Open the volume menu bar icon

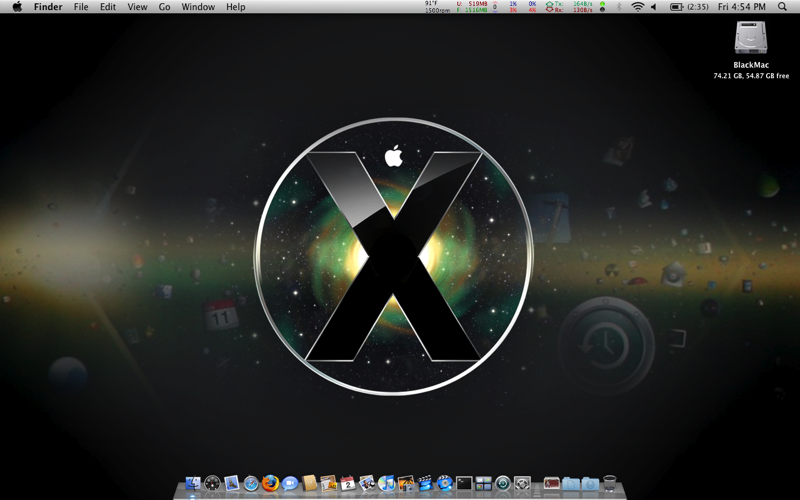tap(654, 7)
